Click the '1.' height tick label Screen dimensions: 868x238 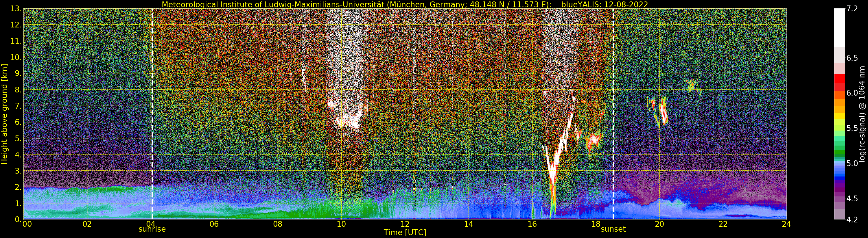point(18,203)
